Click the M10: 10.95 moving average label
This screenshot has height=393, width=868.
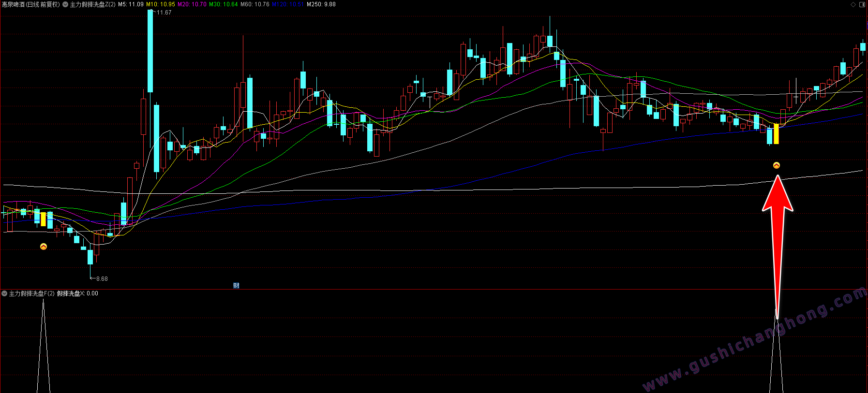tap(161, 4)
